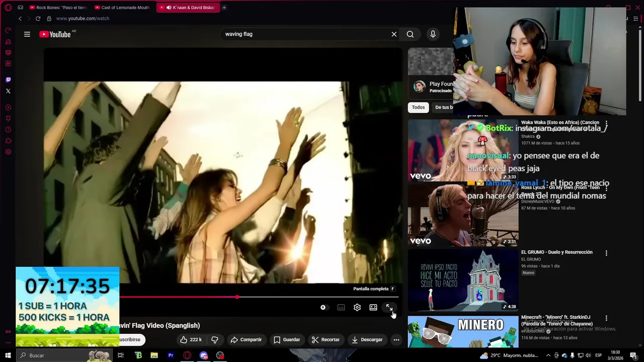Reload the YouTube page
This screenshot has width=644, height=362.
coord(38,19)
